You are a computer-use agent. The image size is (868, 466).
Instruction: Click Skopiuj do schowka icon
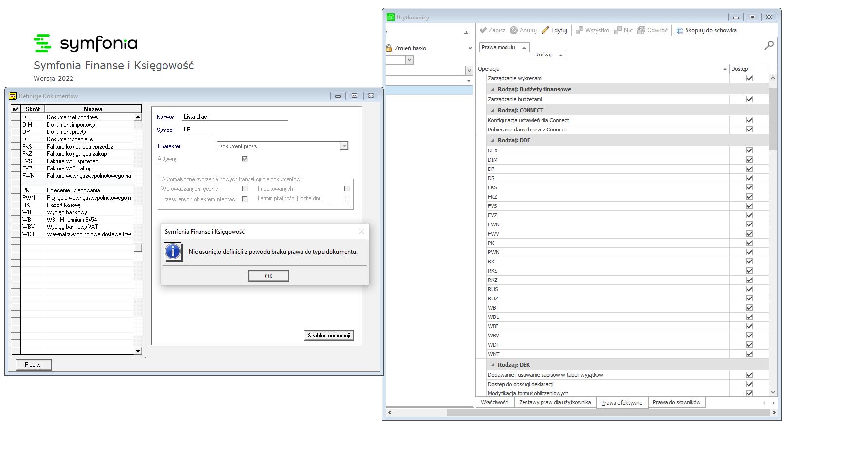coord(680,30)
